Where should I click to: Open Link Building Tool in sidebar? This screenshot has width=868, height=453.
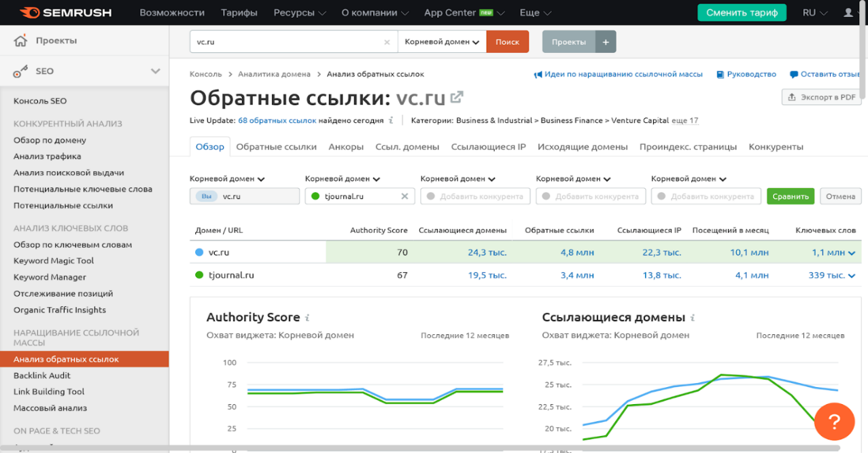49,392
